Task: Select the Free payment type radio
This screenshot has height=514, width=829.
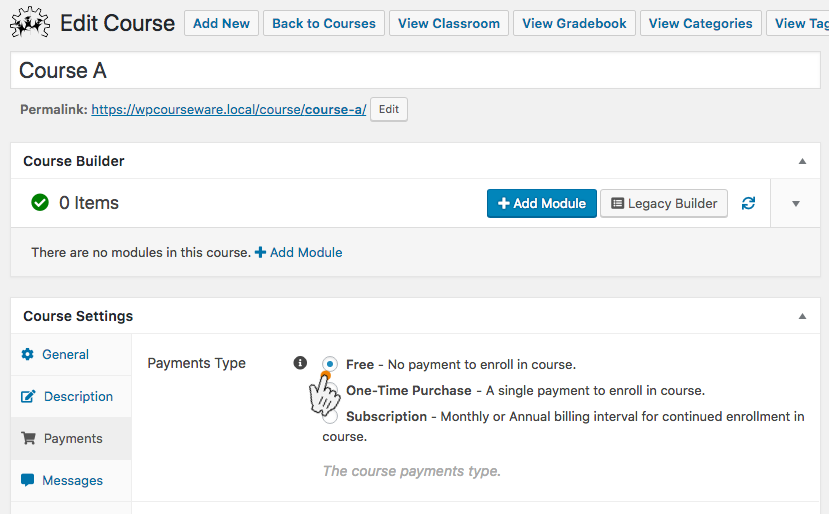Action: [329, 364]
